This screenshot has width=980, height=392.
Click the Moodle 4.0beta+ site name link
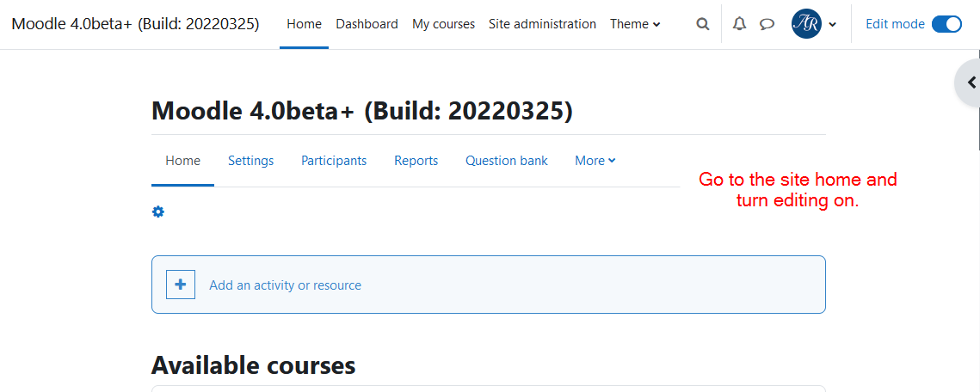click(x=136, y=24)
